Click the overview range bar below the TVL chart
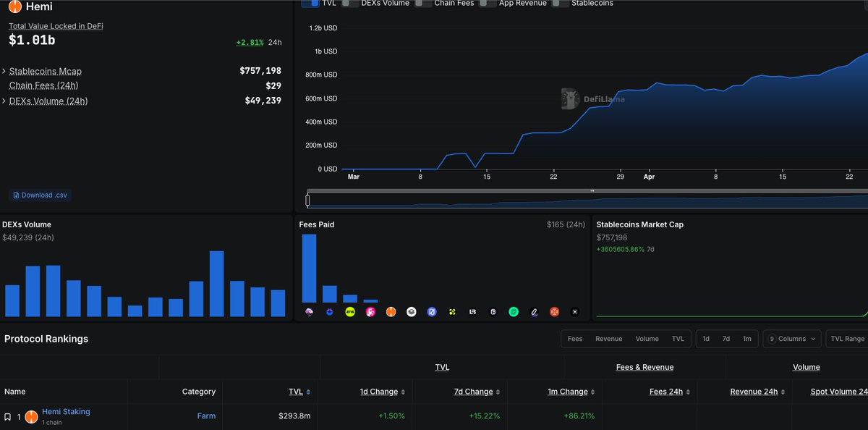 pos(587,201)
